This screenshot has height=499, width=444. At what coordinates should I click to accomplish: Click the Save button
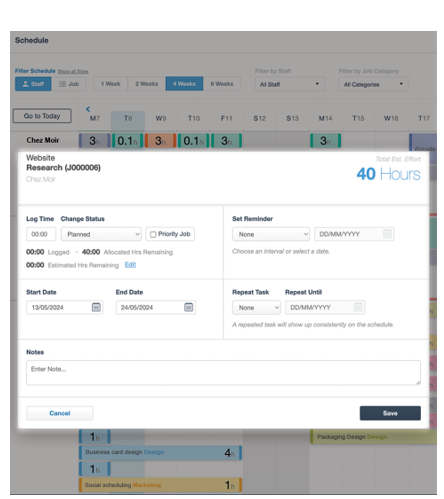390,413
